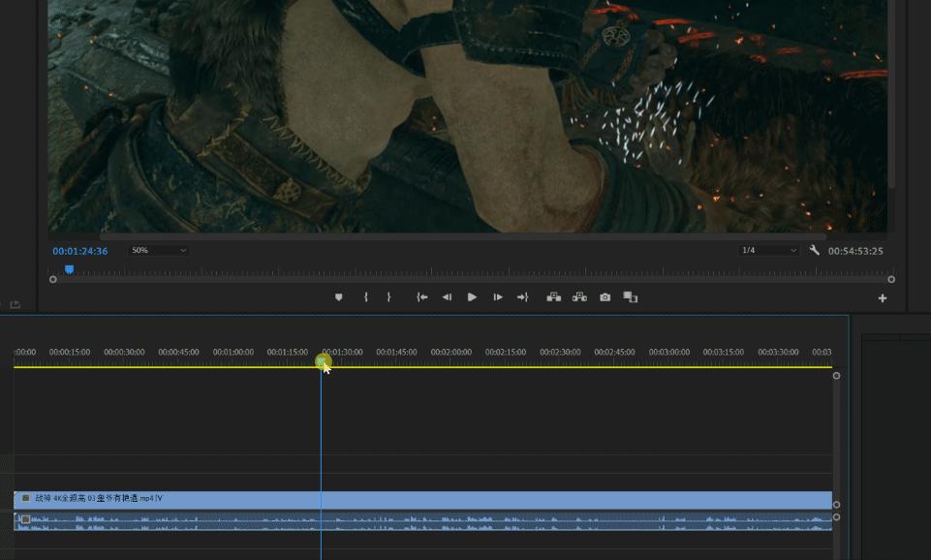
Task: Play the program monitor video
Action: point(472,297)
